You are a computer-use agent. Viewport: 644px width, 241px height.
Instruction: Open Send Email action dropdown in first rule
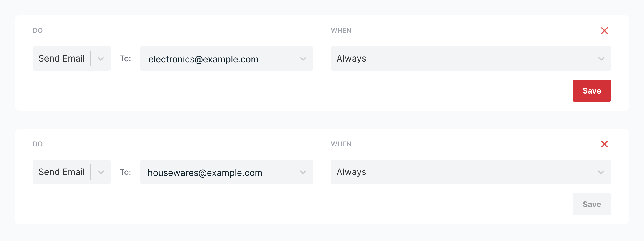[x=62, y=58]
